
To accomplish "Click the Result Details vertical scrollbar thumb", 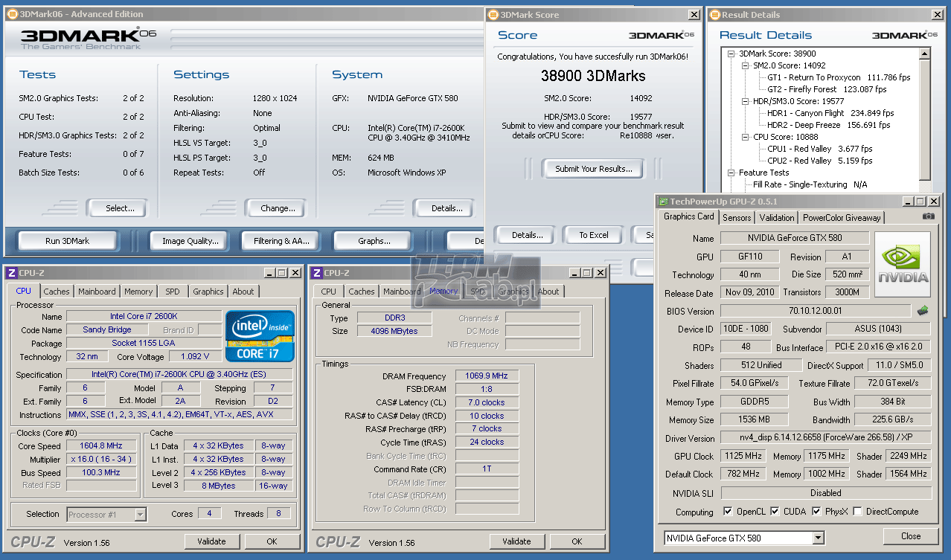I will coord(925,119).
